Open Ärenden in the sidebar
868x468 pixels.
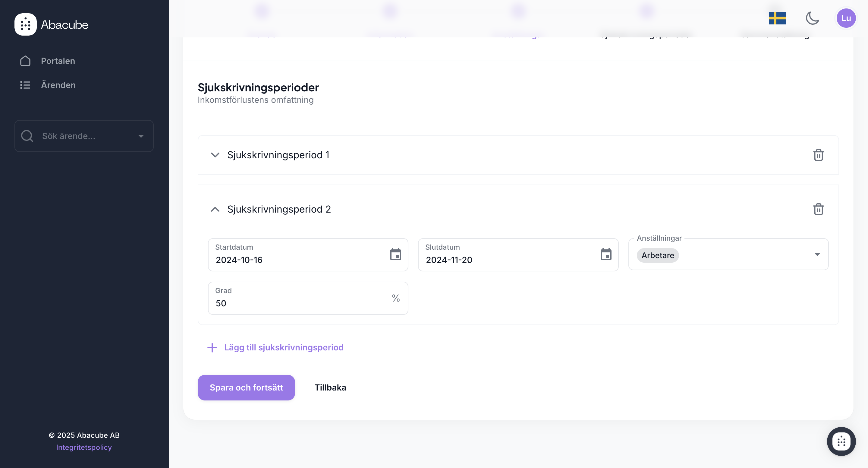click(x=58, y=85)
